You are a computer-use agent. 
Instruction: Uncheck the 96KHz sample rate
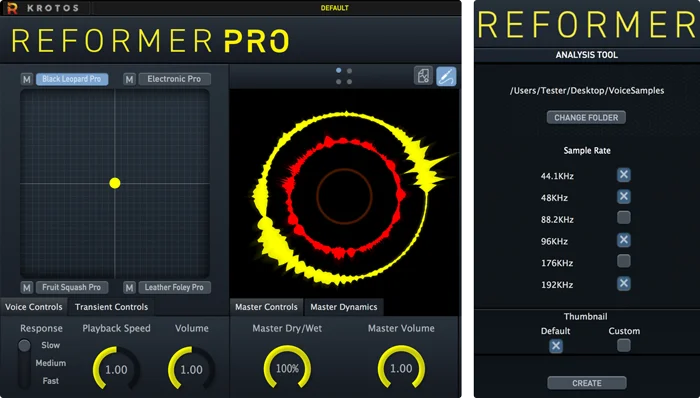[624, 240]
